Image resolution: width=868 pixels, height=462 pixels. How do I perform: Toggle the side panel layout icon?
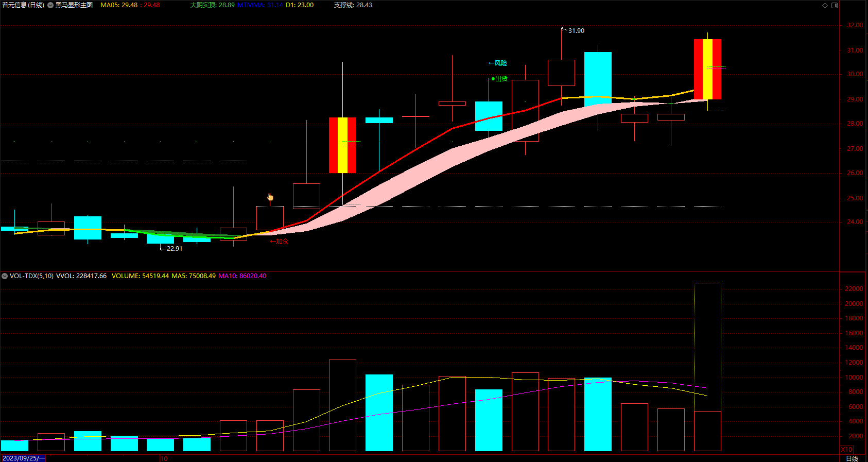pyautogui.click(x=835, y=5)
